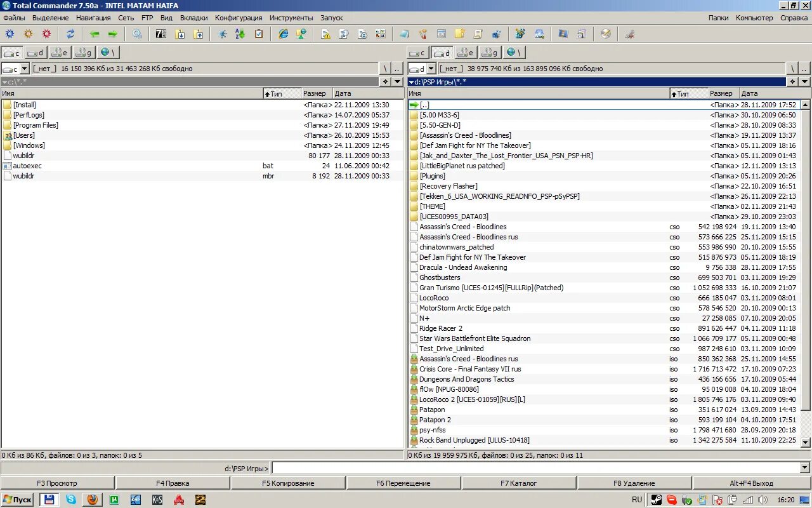The width and height of the screenshot is (812, 508).
Task: Go to root directory in right panel
Action: point(792,68)
